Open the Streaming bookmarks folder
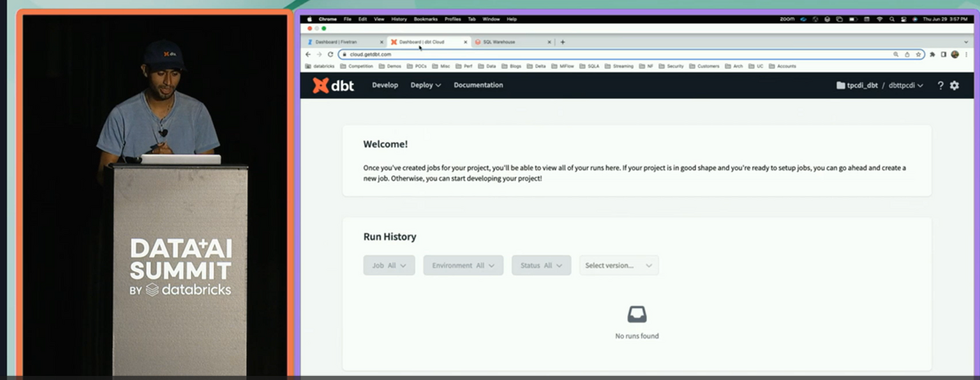Viewport: 980px width, 380px height. click(x=618, y=66)
